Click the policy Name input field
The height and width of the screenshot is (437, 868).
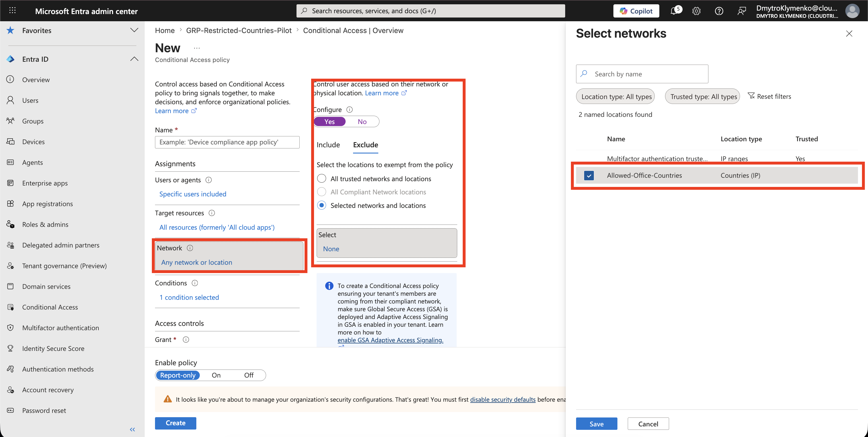click(227, 142)
